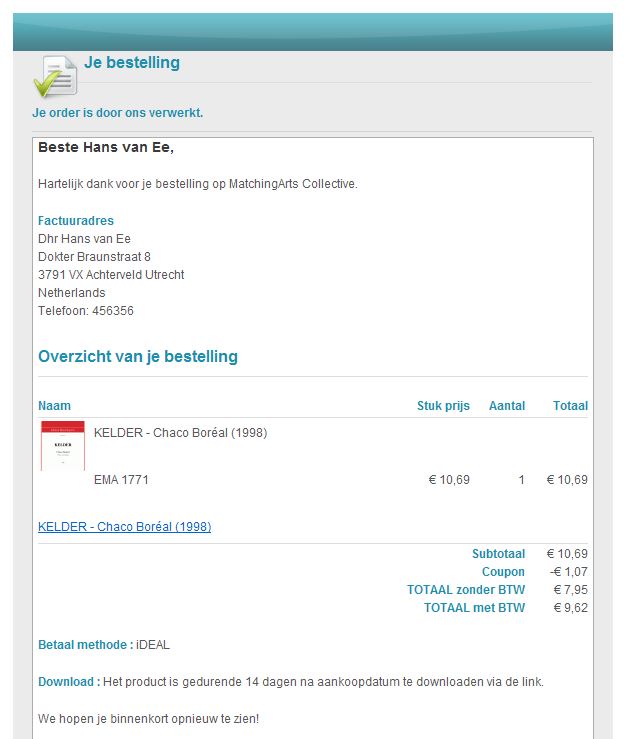The height and width of the screenshot is (739, 628).
Task: Click the 'TOTAAL zonder BTW' label
Action: (465, 590)
